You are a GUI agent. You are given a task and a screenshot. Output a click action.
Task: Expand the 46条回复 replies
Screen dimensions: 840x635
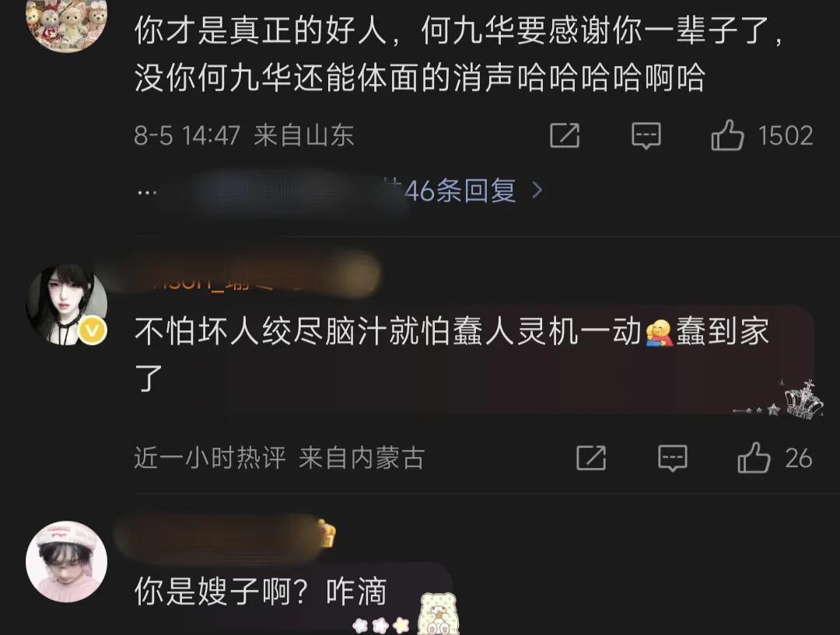coord(460,190)
